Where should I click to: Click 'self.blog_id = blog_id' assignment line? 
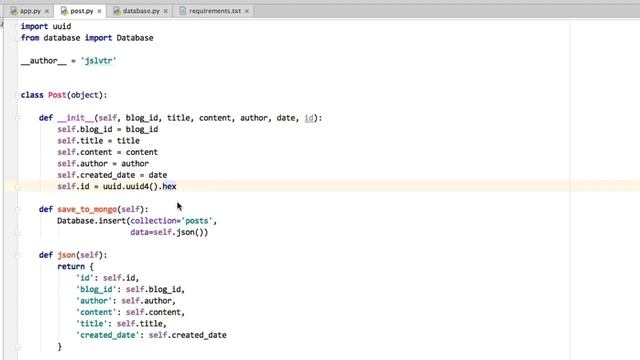tap(108, 129)
